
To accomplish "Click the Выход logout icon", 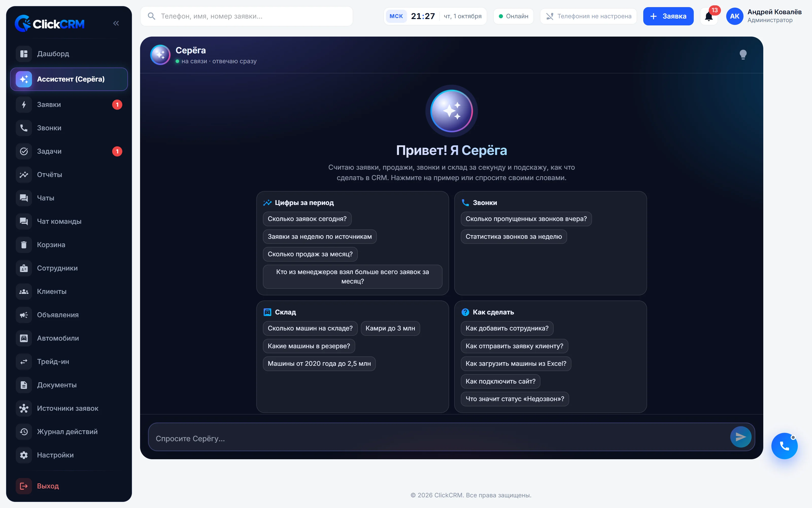I will 24,486.
